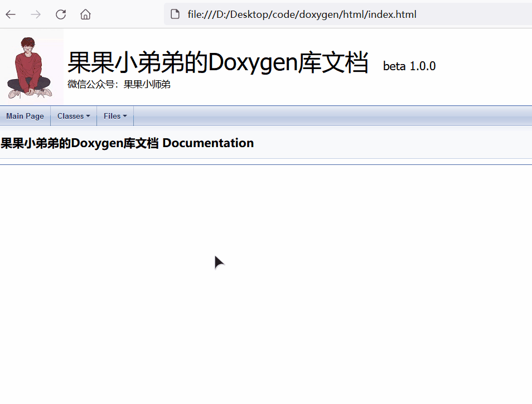Reload the page with the refresh icon
This screenshot has height=404, width=532.
click(x=60, y=14)
